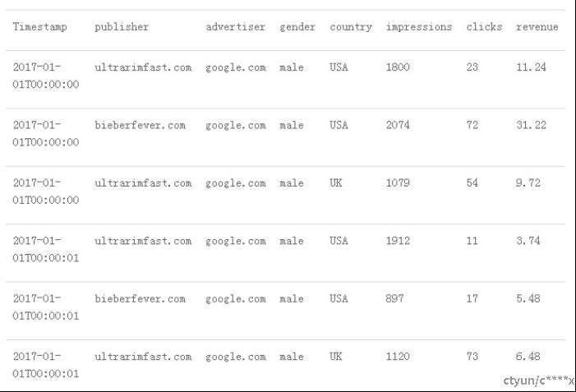This screenshot has width=576, height=392.
Task: Select the revenue value 6.48
Action: [528, 357]
